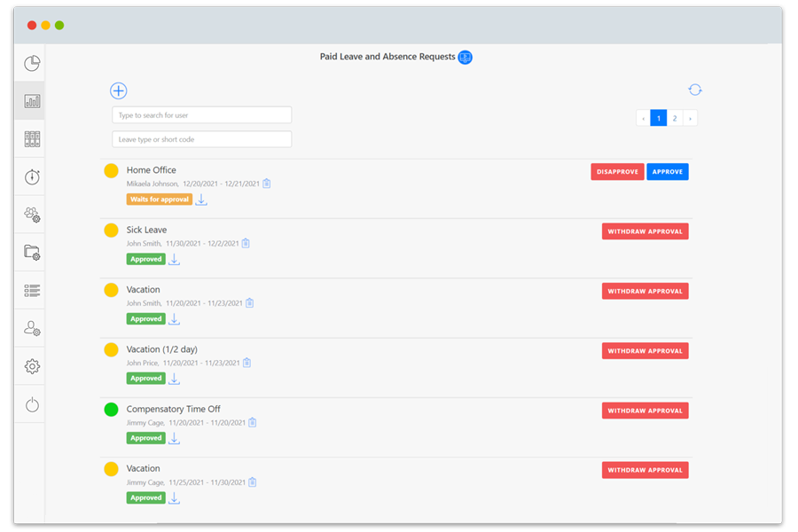798x532 pixels.
Task: Click the leave type or short code field
Action: [x=201, y=139]
